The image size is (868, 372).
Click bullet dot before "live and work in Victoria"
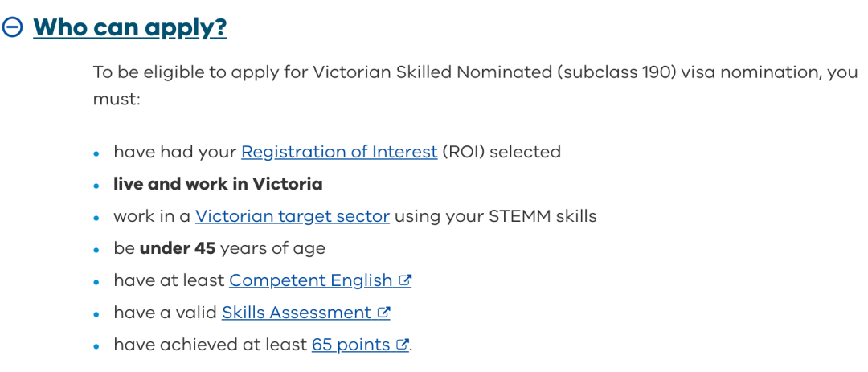[97, 186]
